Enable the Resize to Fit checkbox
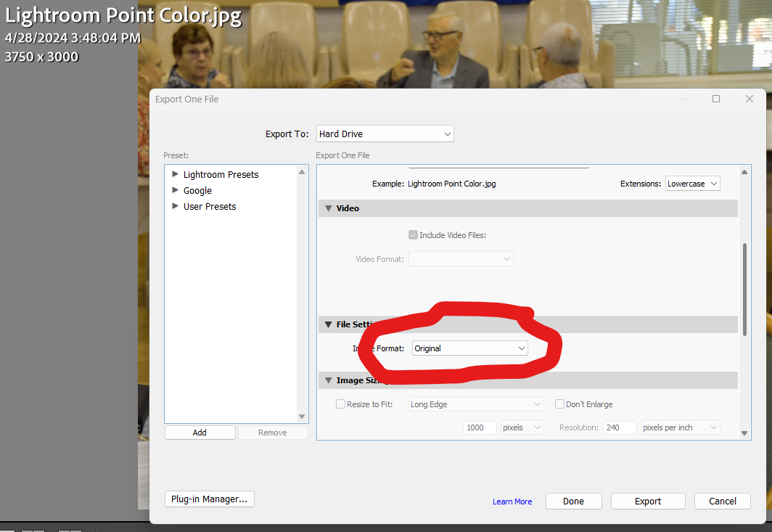 [x=340, y=404]
